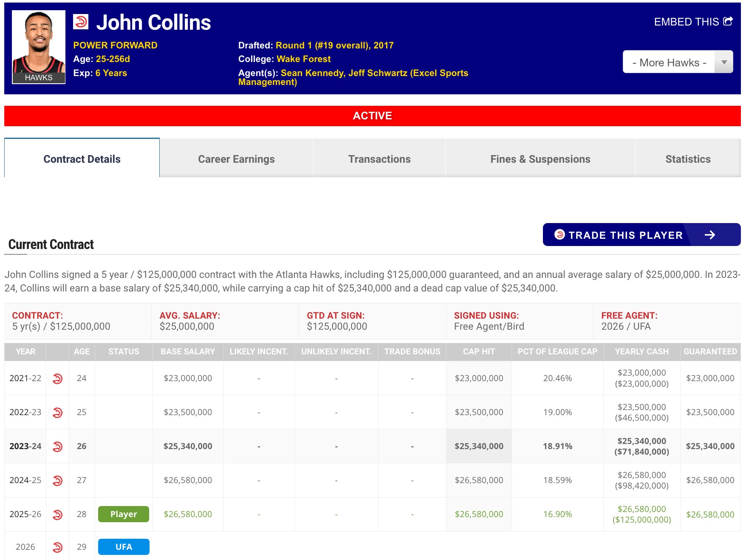
Task: Click the YEARLY CASH column header
Action: 641,351
